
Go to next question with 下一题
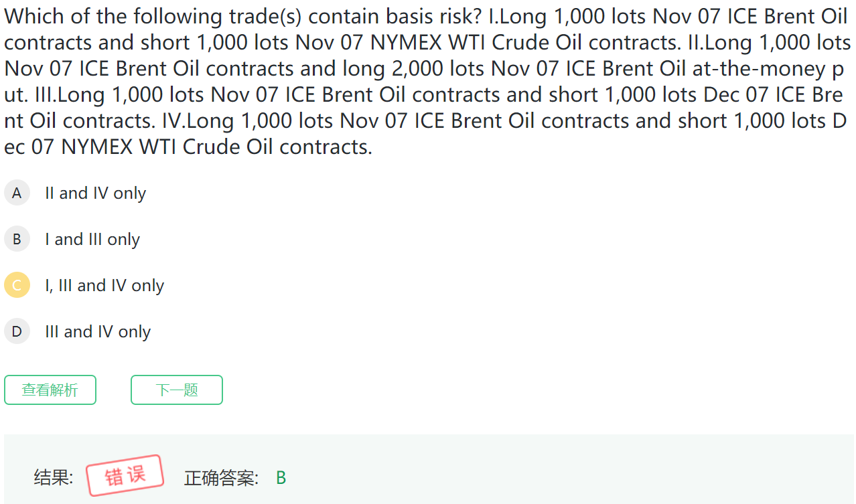[177, 390]
